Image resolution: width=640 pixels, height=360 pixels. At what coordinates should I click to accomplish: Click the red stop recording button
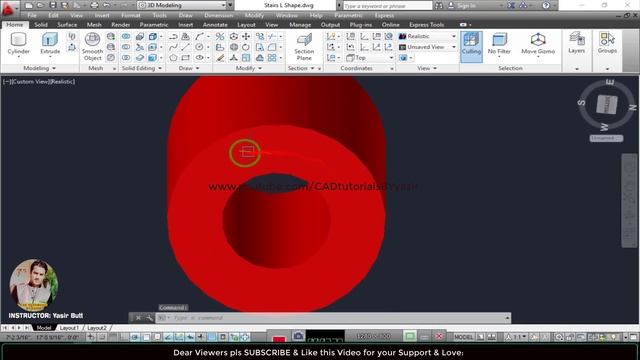(279, 338)
